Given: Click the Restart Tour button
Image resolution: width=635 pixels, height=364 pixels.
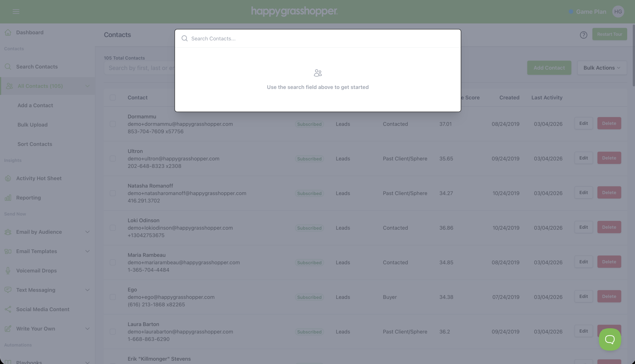Looking at the screenshot, I should [x=609, y=34].
